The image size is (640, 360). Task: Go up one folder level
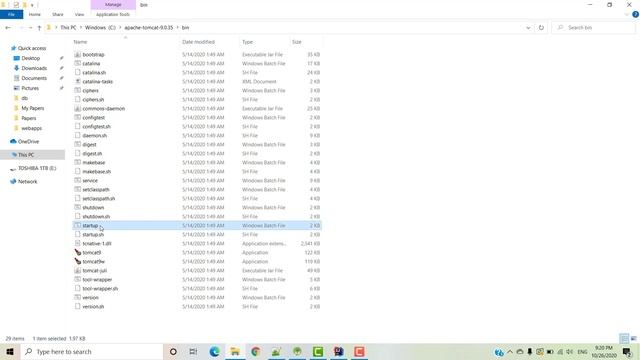coord(39,28)
